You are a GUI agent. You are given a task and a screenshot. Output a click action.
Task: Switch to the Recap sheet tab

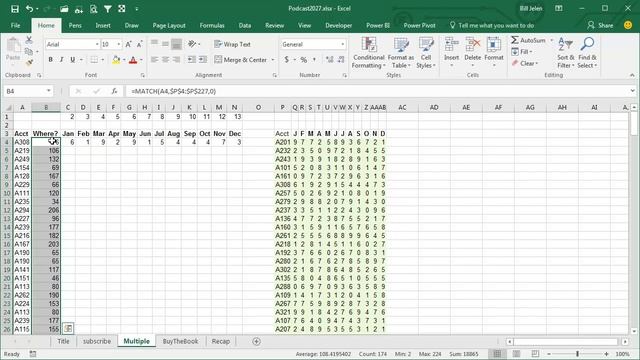tap(221, 341)
